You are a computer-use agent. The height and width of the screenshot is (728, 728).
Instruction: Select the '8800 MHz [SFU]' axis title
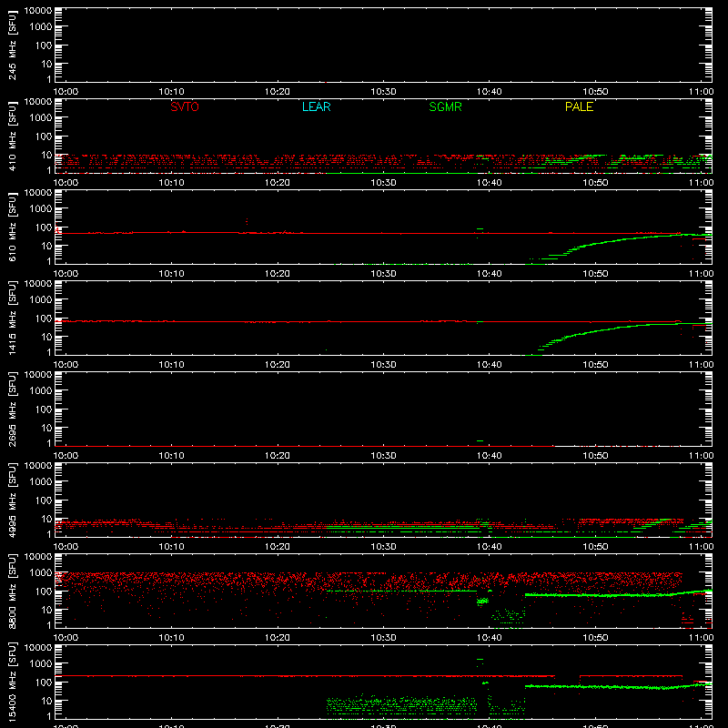click(x=12, y=591)
